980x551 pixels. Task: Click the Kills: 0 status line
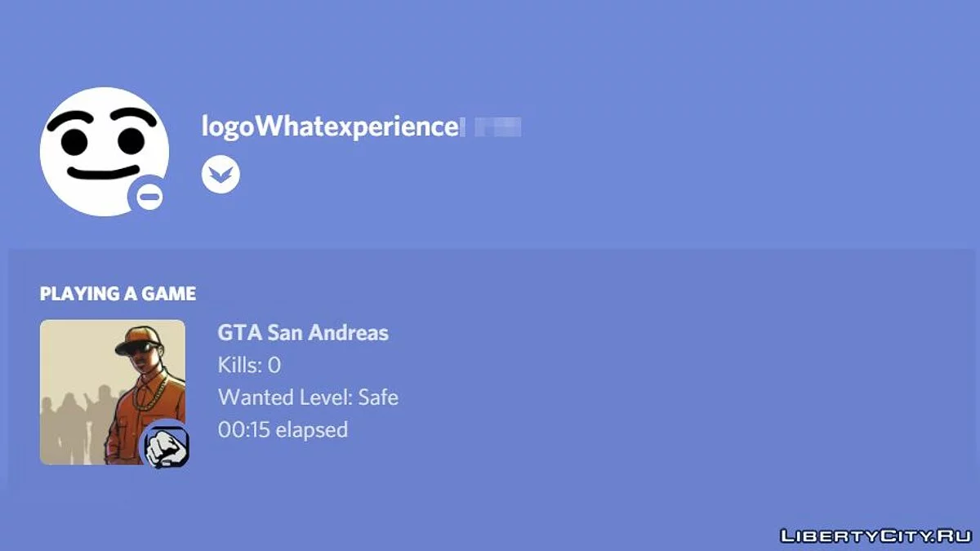pyautogui.click(x=249, y=365)
